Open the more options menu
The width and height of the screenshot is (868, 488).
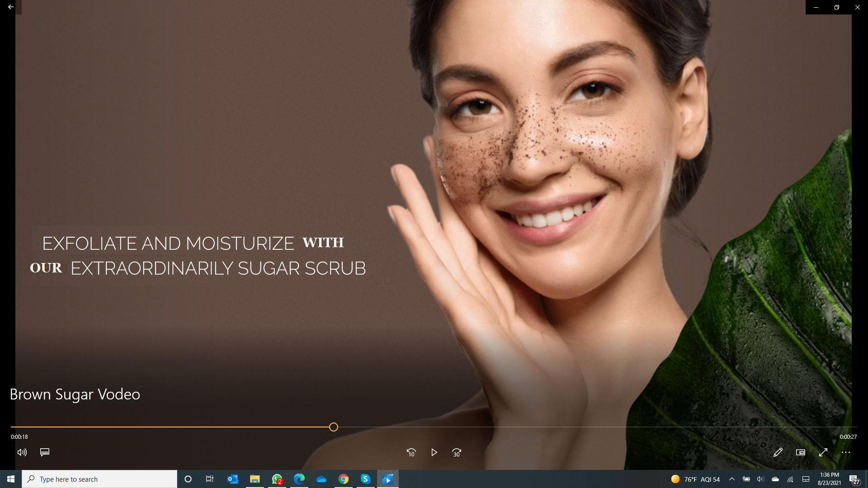click(x=846, y=452)
